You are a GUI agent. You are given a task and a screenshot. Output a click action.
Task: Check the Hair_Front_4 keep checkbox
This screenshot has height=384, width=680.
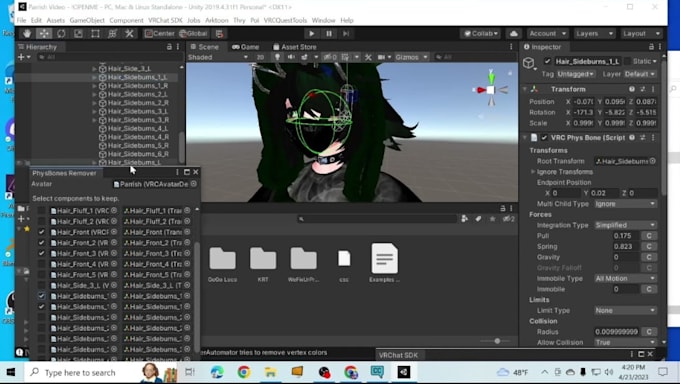(x=41, y=264)
